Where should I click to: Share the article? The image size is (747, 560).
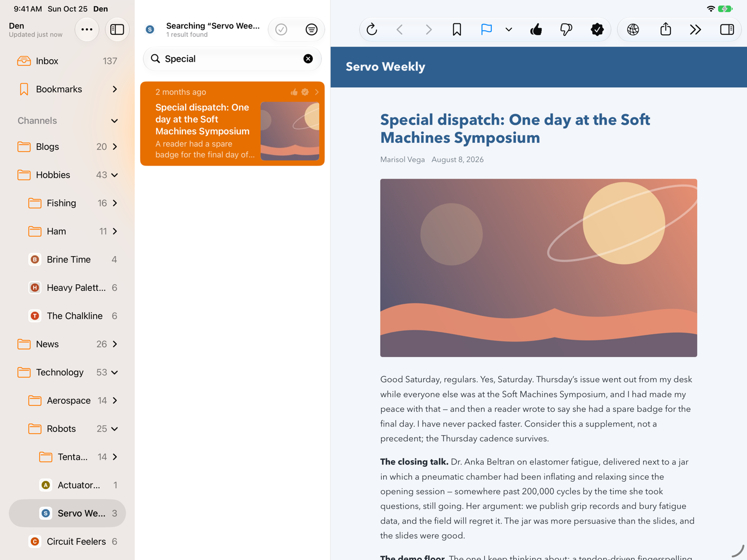[x=666, y=29]
